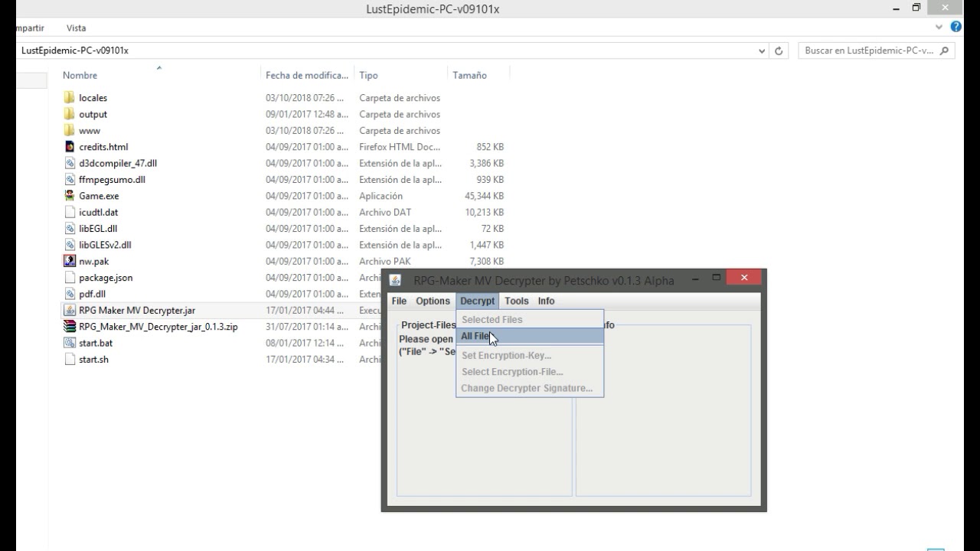Select the package.json file name

click(x=106, y=278)
